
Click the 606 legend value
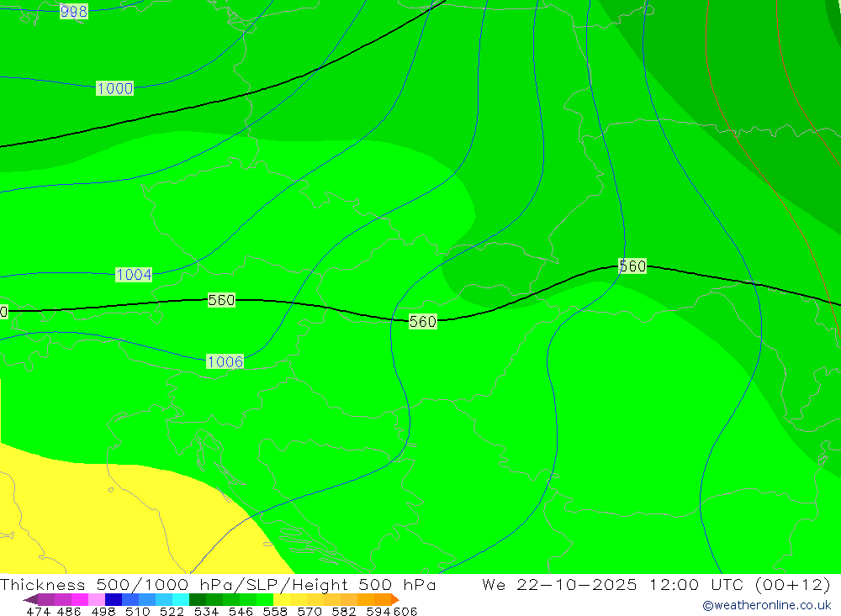pos(405,612)
